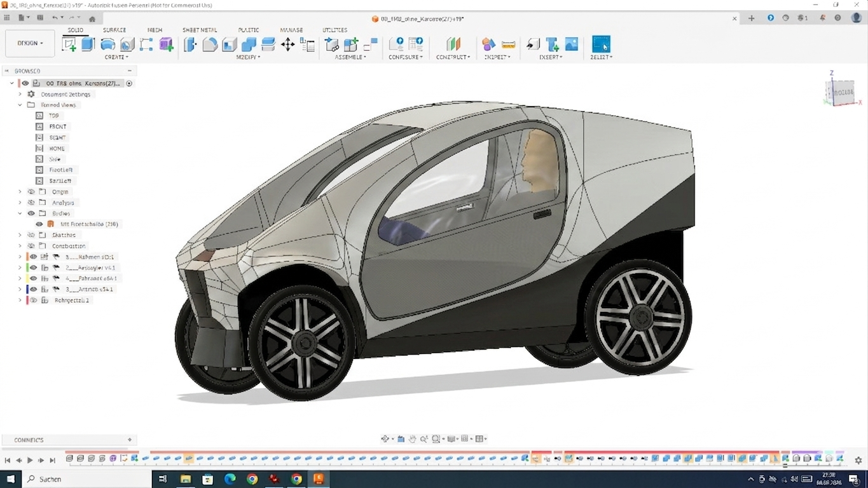Click the Insert image icon
868x488 pixels.
coord(572,44)
